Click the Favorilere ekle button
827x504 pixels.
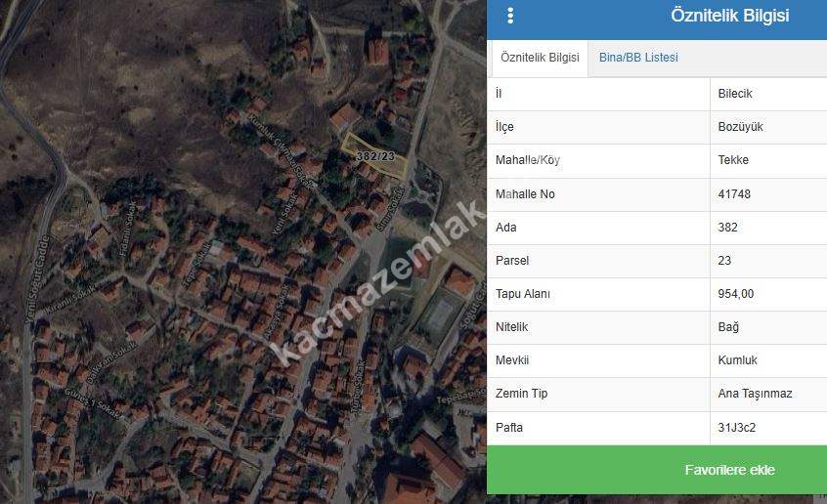click(729, 470)
